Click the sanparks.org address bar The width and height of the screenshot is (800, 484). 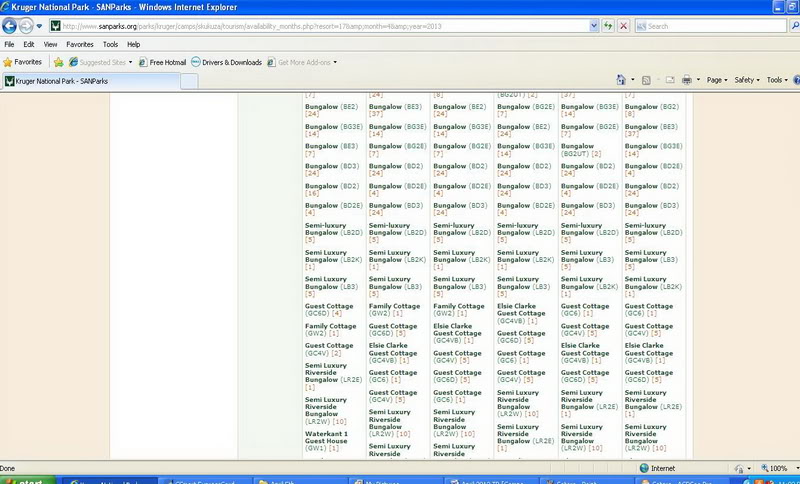pyautogui.click(x=324, y=26)
